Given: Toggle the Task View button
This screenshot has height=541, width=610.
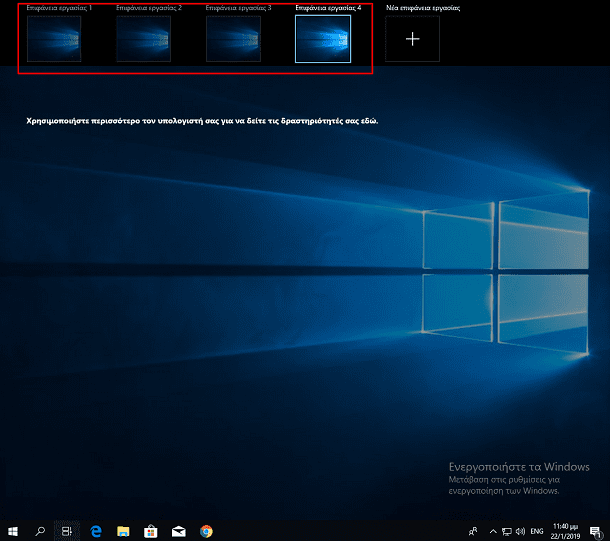Looking at the screenshot, I should point(67,531).
